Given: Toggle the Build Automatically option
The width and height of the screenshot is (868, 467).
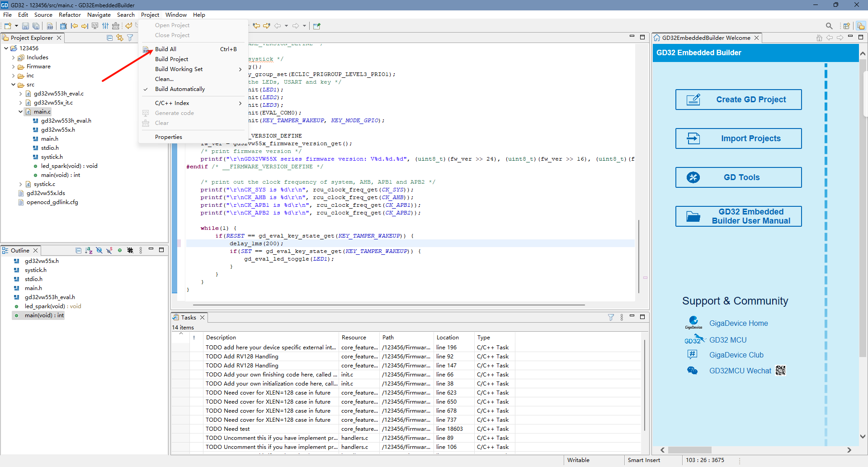Looking at the screenshot, I should [180, 89].
